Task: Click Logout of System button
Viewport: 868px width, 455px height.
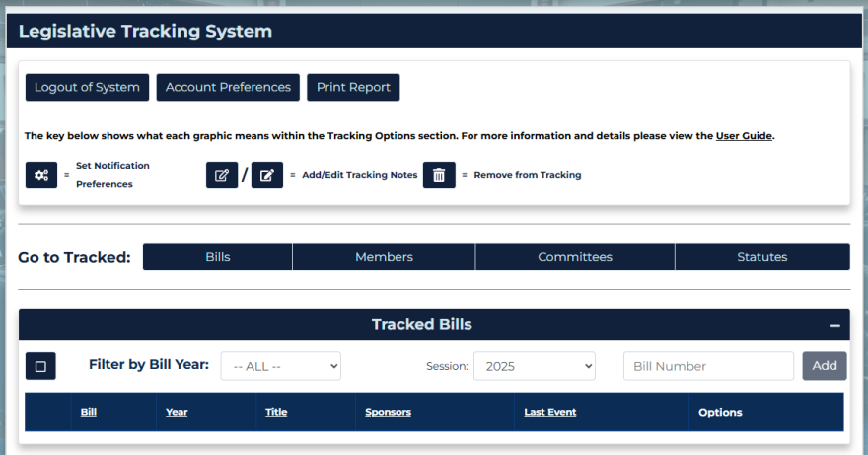Action: 87,87
